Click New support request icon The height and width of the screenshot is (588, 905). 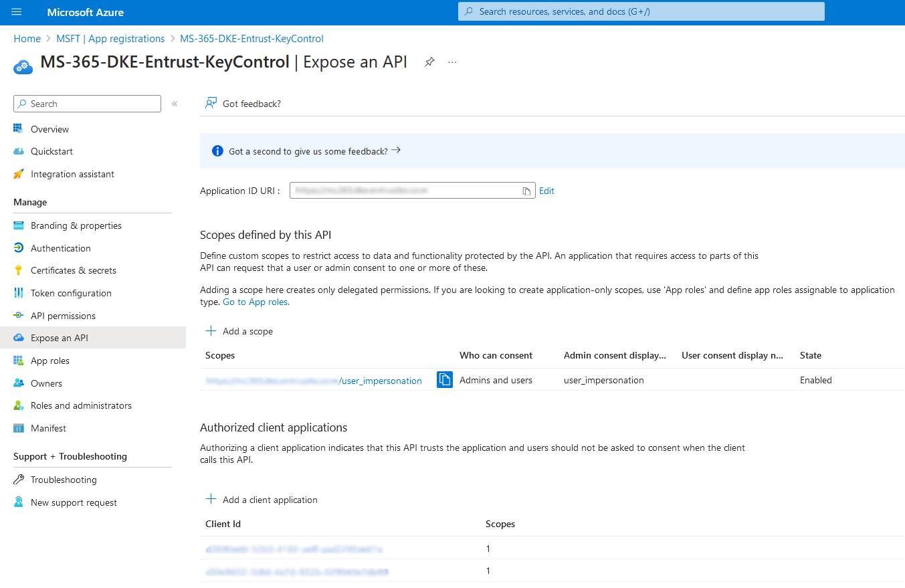[x=19, y=502]
